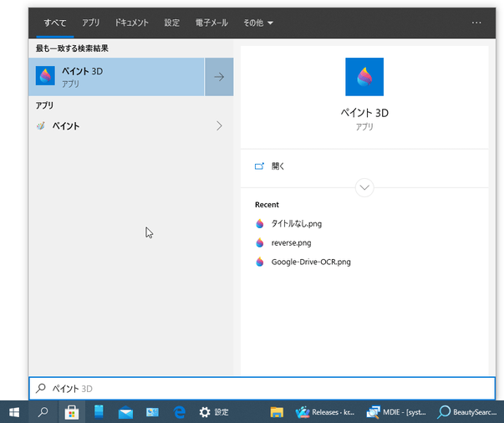Click the Paint 3D icon in best match

[45, 76]
